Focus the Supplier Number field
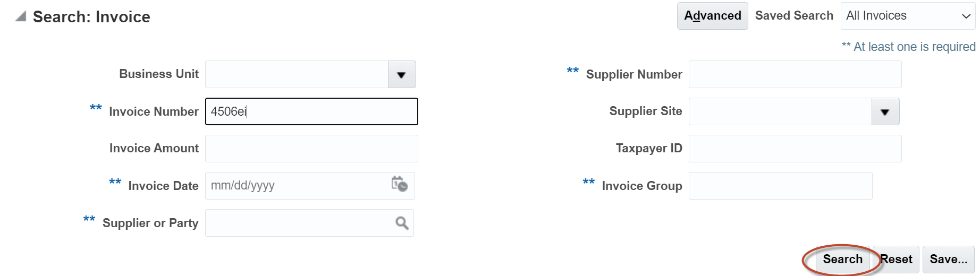Viewport: 980px width, 276px height. pyautogui.click(x=795, y=74)
